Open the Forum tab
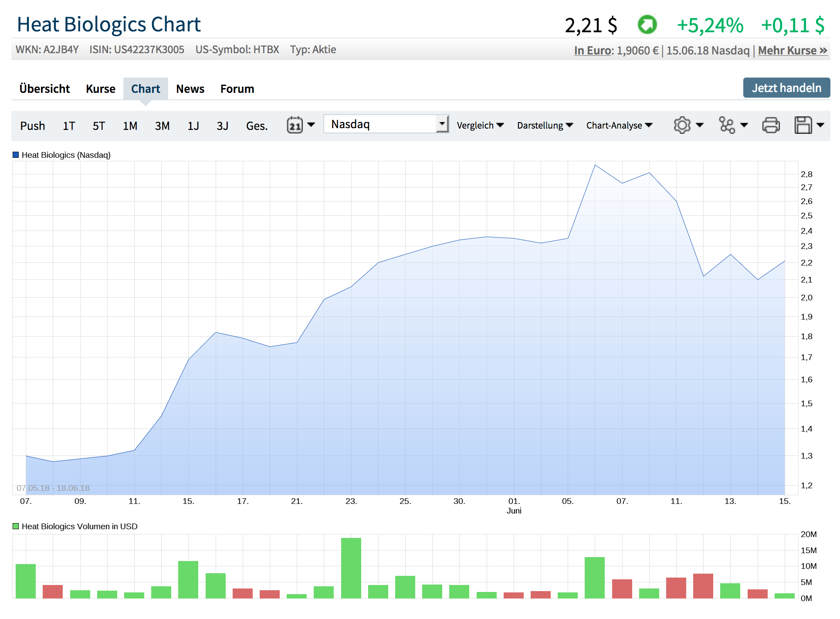Screen dimensions: 840x619 [x=237, y=89]
